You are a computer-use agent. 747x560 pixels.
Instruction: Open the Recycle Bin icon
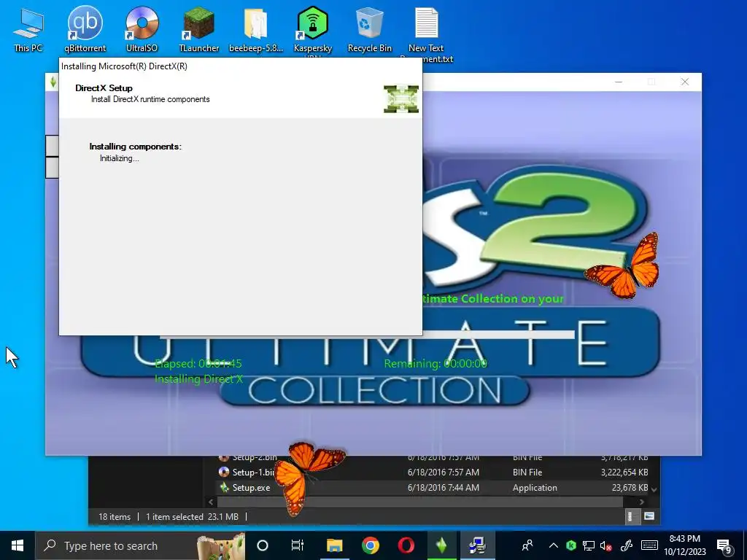tap(369, 29)
